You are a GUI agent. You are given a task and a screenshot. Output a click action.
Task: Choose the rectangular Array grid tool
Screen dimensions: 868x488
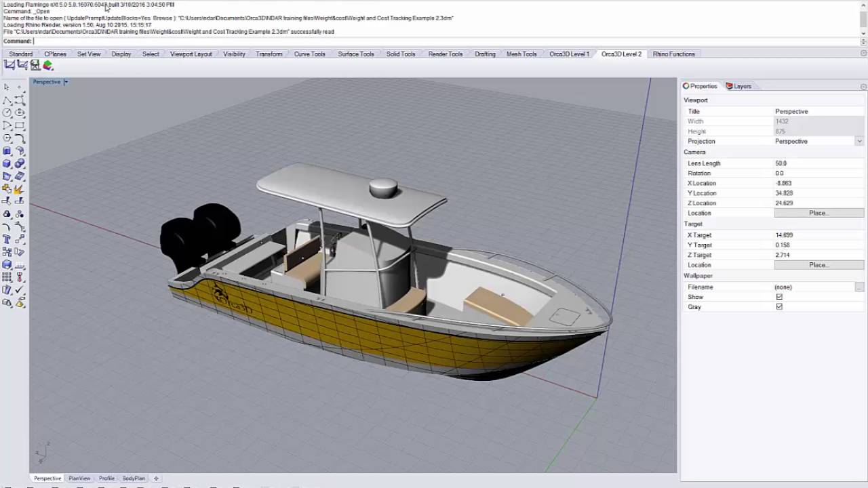(7, 277)
